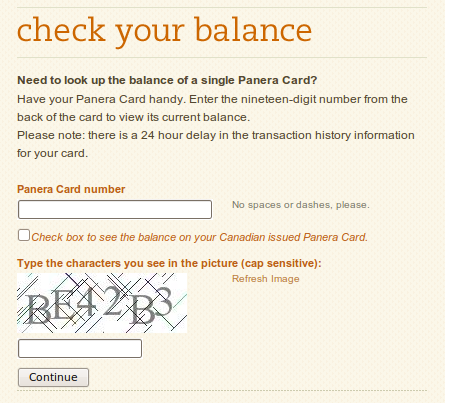Click the 'Panera Card number' field label
This screenshot has height=403, width=449.
[x=71, y=189]
